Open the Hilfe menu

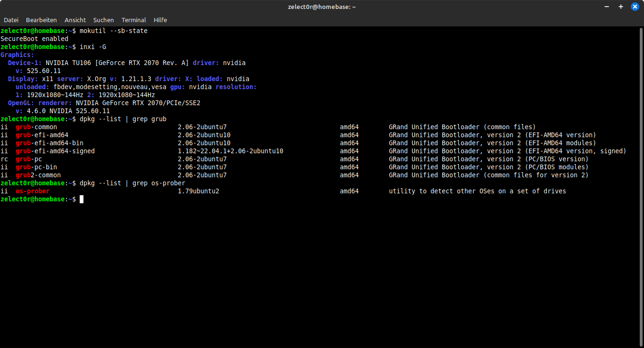(x=160, y=20)
